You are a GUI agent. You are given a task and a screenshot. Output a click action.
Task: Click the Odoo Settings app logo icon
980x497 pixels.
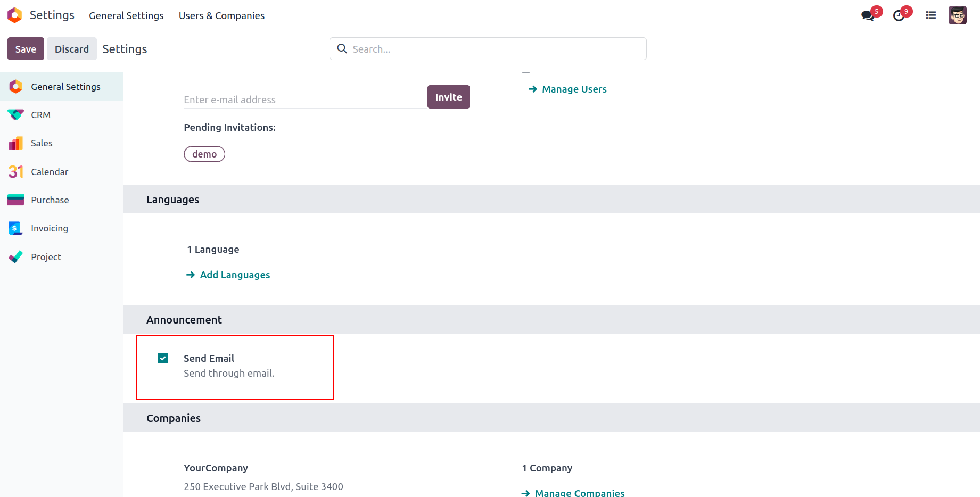[x=15, y=15]
